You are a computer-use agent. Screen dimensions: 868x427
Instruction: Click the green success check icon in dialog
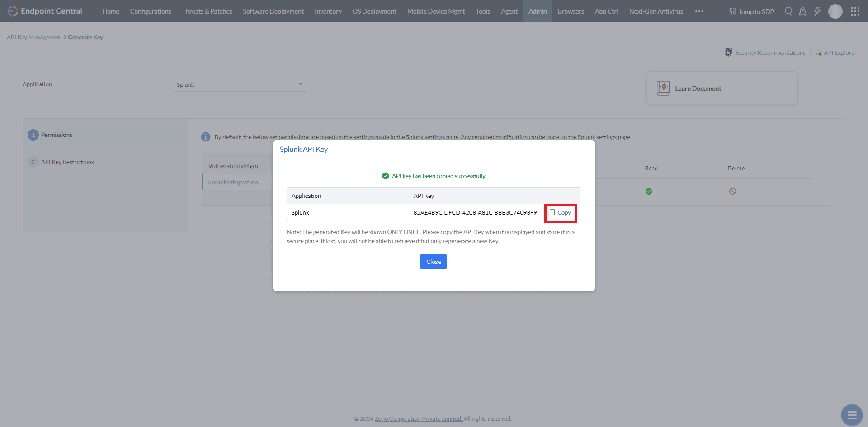[x=386, y=176]
